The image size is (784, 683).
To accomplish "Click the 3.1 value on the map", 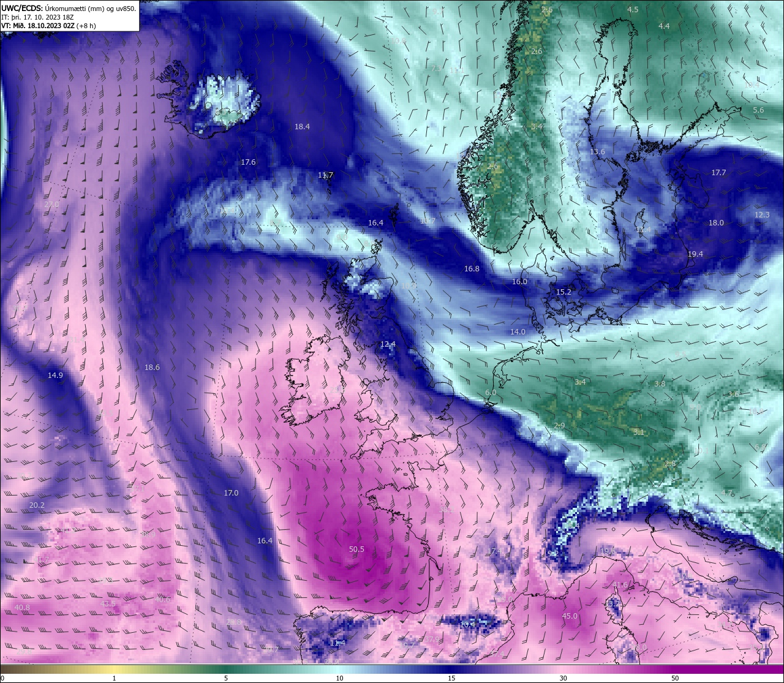I will click(638, 432).
